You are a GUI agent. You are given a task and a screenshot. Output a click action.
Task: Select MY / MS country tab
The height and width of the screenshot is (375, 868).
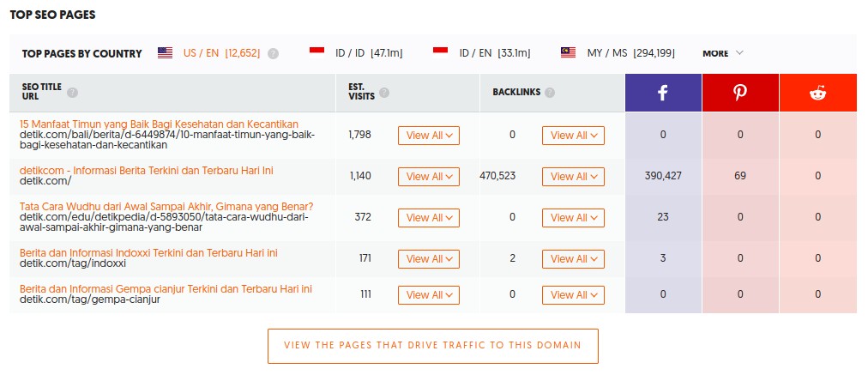(630, 53)
